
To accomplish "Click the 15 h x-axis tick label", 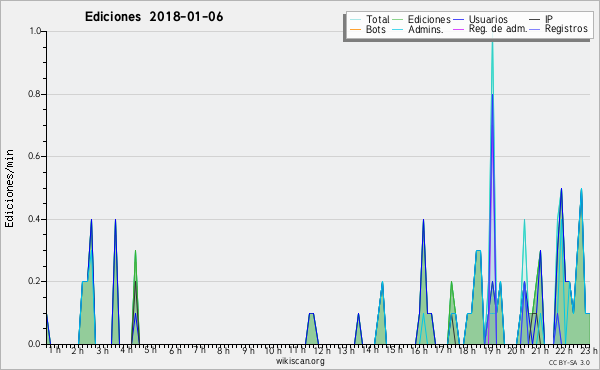I will click(x=395, y=350).
